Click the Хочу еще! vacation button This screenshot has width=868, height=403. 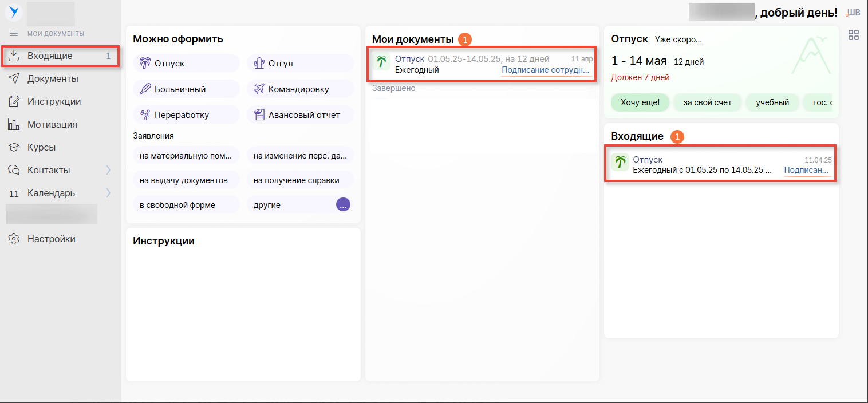coord(640,102)
